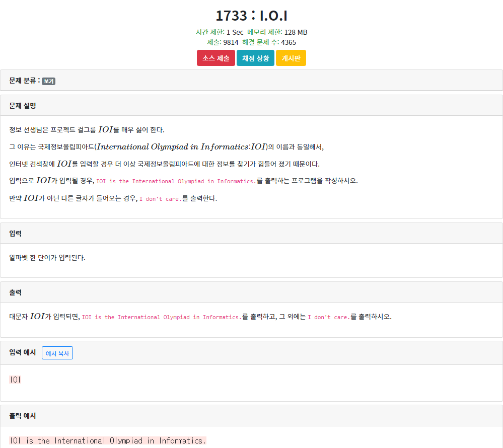
Task: Click the red I don't care. code in 문제 설명
Action: (x=161, y=199)
